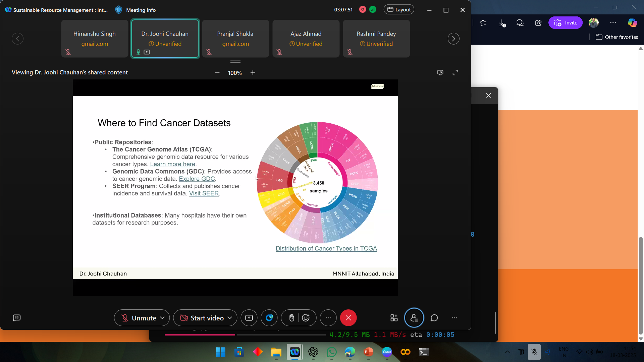Open Colab icon in taskbar
644x362 pixels.
coord(406,352)
